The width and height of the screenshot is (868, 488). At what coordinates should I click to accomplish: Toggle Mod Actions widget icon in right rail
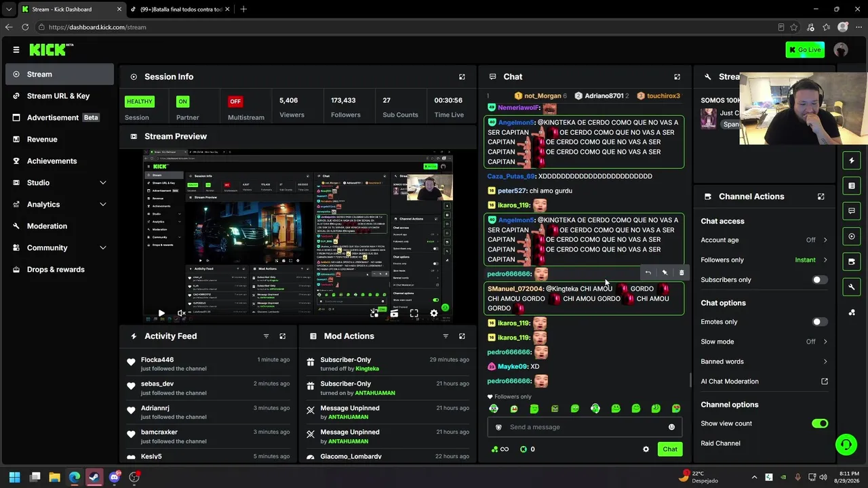(852, 186)
